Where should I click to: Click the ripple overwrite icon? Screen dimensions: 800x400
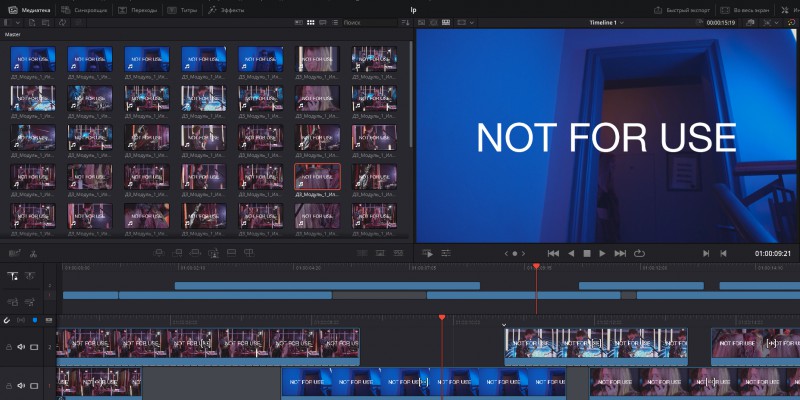[195, 253]
